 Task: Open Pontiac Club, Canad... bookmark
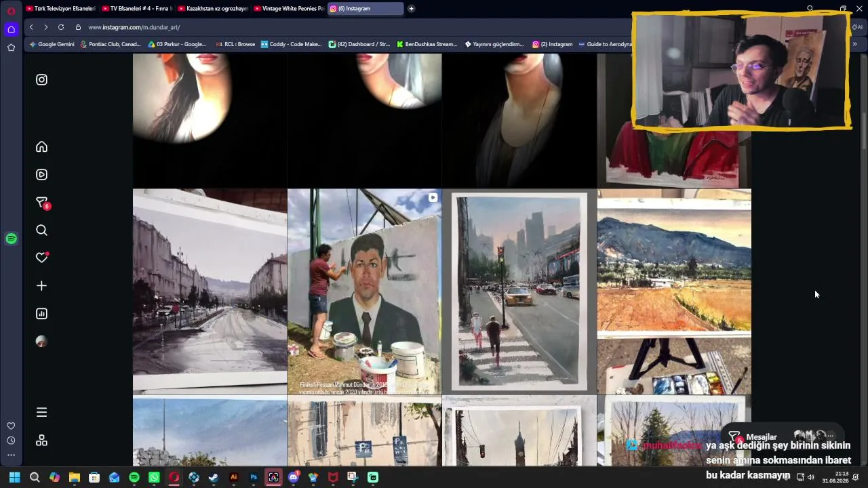[x=111, y=44]
